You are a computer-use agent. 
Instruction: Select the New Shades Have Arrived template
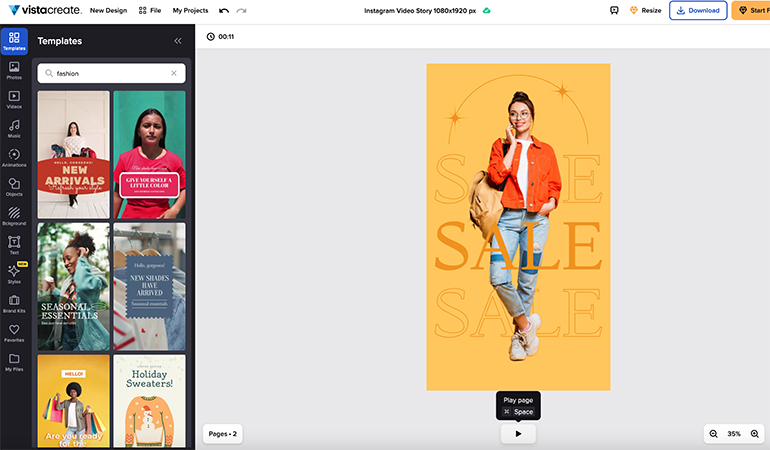click(149, 286)
